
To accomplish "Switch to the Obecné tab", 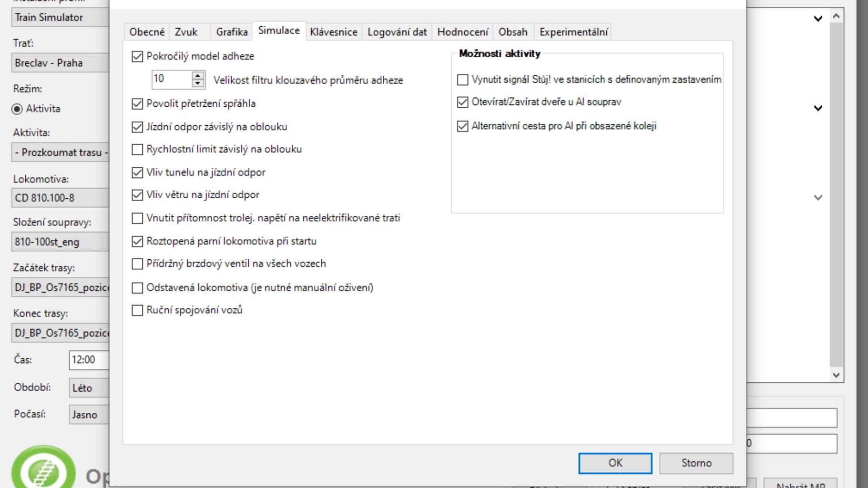I will [x=147, y=32].
